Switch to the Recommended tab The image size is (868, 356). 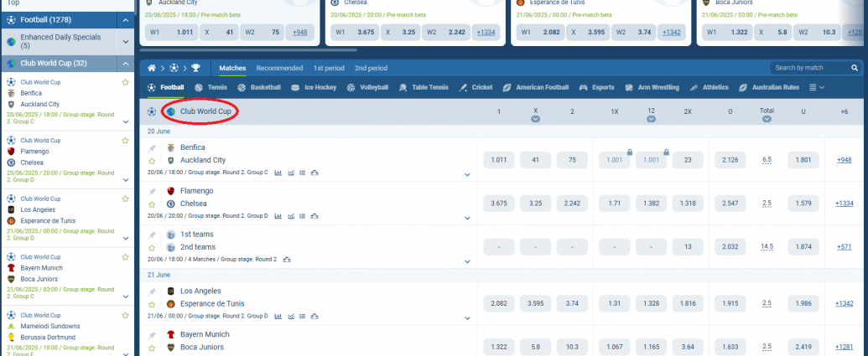coord(279,68)
